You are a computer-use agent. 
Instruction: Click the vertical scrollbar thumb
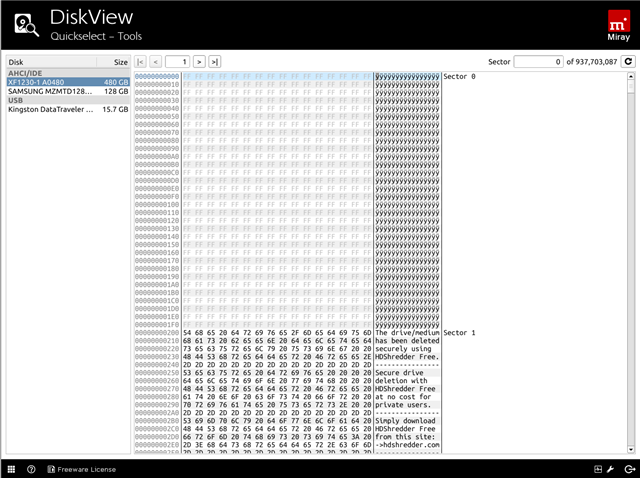[x=631, y=87]
